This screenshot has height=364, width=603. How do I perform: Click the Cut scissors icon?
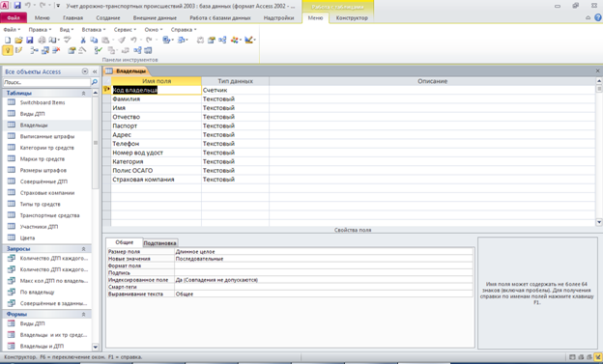tap(83, 40)
